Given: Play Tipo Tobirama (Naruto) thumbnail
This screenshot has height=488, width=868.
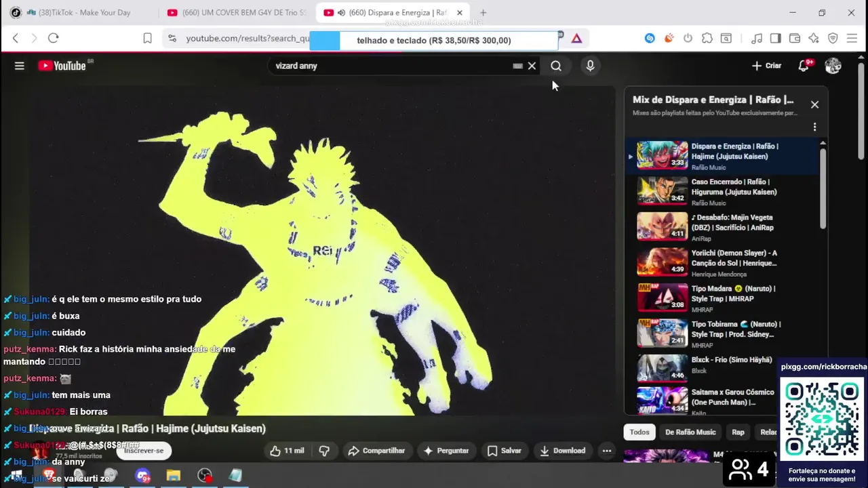Looking at the screenshot, I should click(x=662, y=333).
